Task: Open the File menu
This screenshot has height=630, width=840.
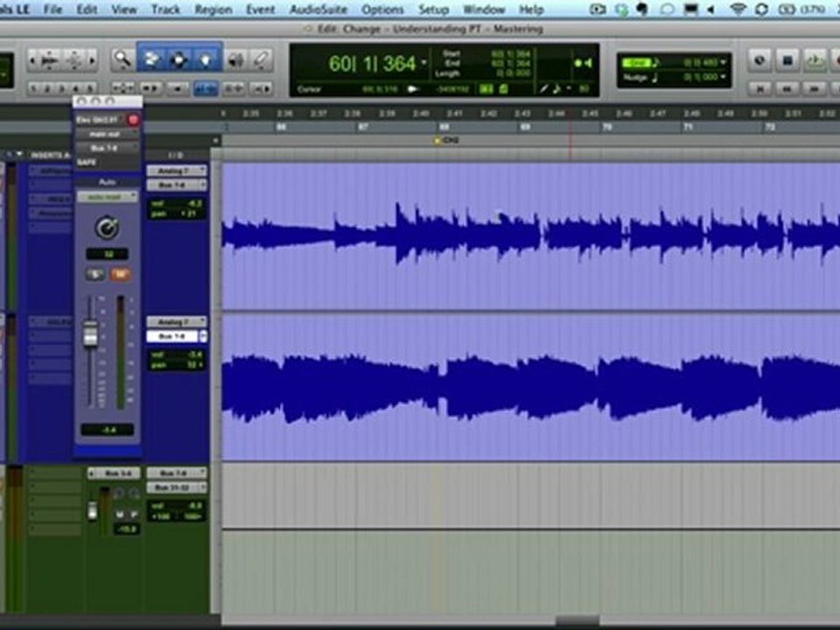Action: click(x=52, y=10)
